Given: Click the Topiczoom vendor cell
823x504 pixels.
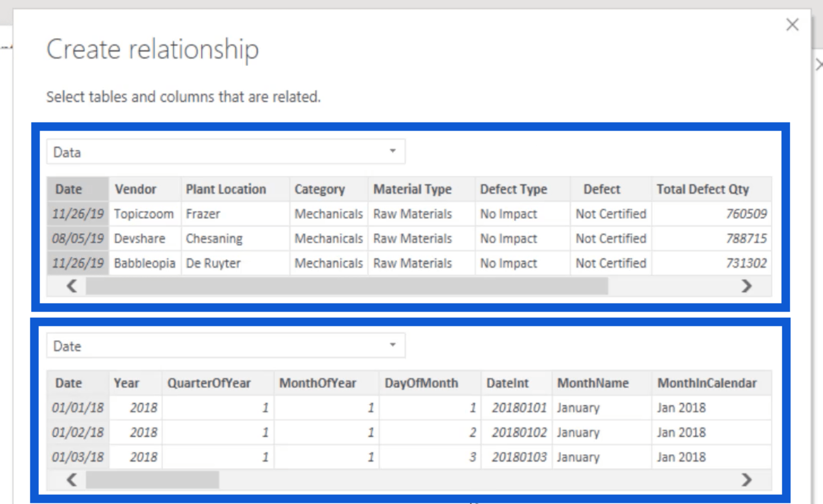Looking at the screenshot, I should click(x=144, y=214).
